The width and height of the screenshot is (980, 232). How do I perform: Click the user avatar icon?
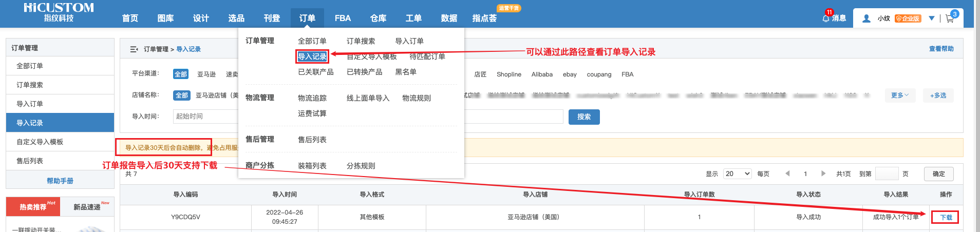(866, 18)
